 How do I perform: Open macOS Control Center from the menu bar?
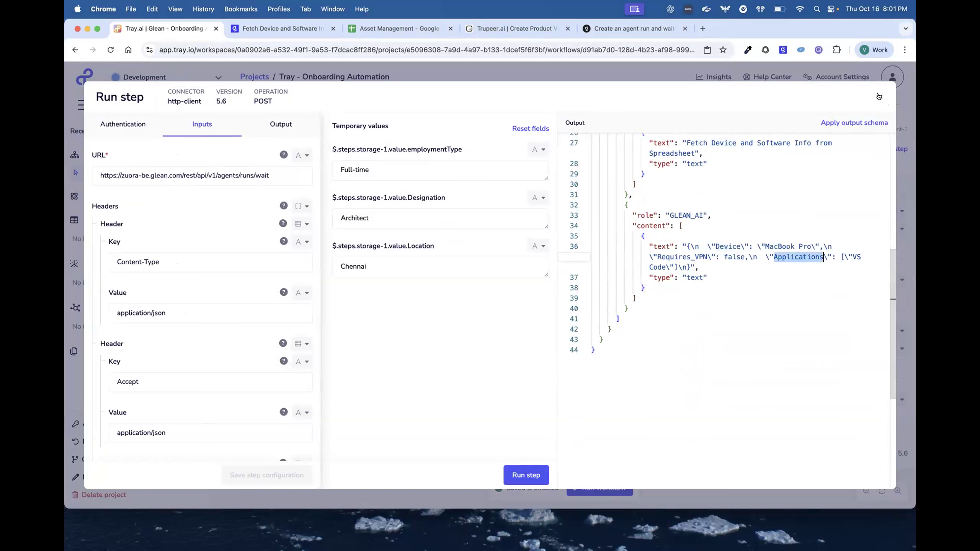tap(831, 9)
